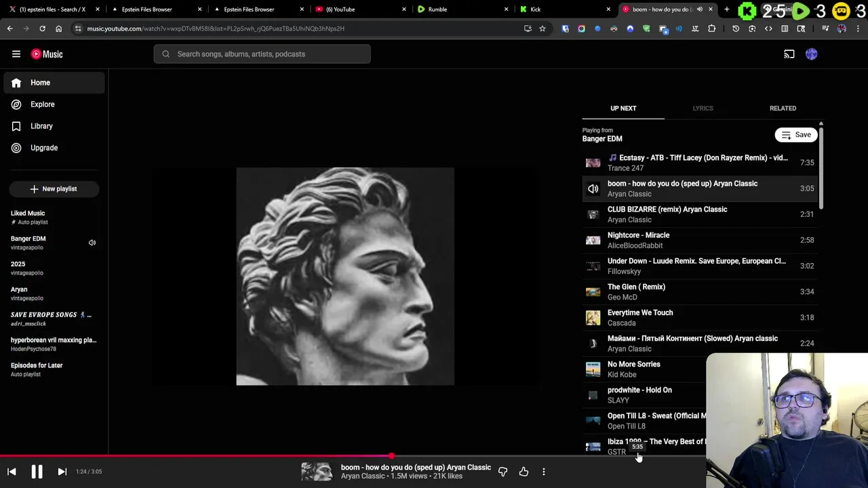Save the queue with Save button
Image resolution: width=868 pixels, height=488 pixels.
796,135
